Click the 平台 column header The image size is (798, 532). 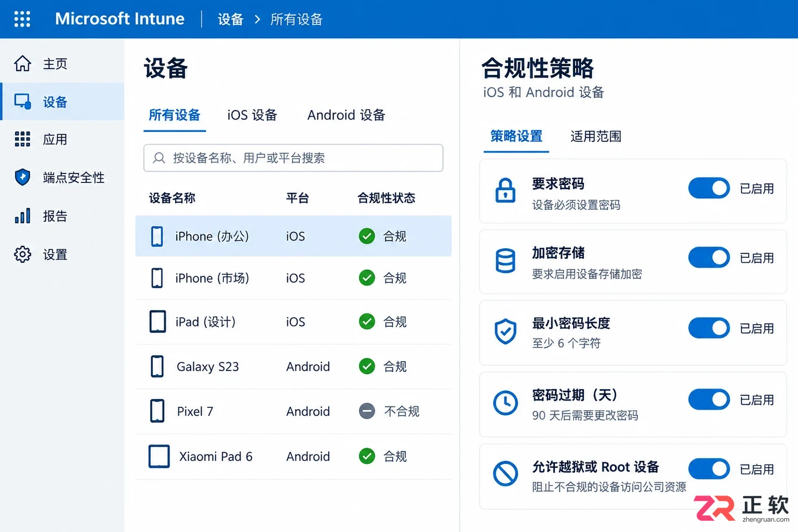298,198
